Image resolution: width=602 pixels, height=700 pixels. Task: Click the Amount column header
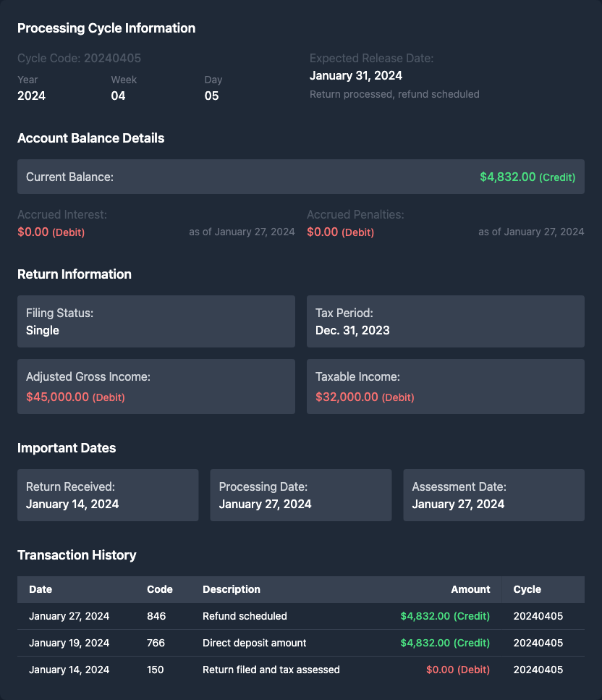(x=470, y=589)
